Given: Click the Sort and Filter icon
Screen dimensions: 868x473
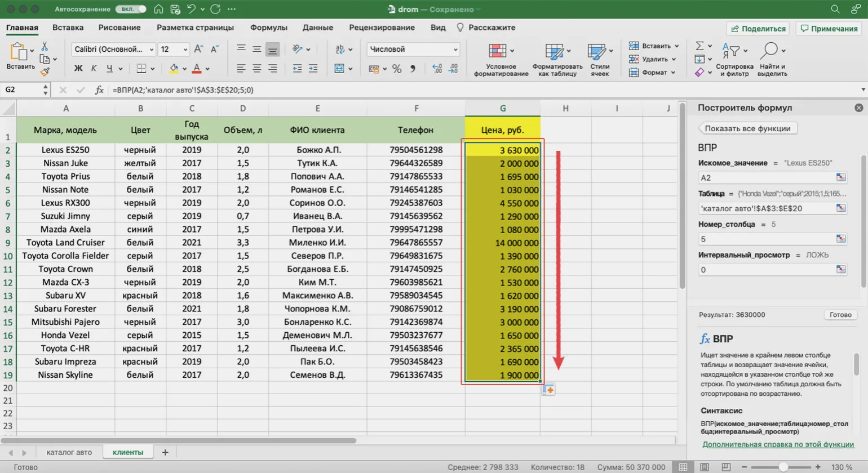Looking at the screenshot, I should coord(732,52).
